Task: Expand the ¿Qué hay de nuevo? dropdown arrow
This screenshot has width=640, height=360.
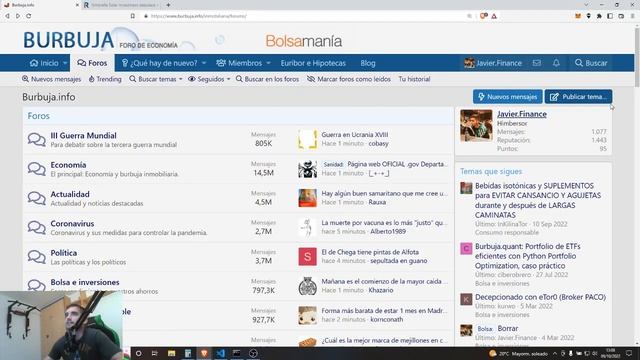Action: pyautogui.click(x=204, y=63)
